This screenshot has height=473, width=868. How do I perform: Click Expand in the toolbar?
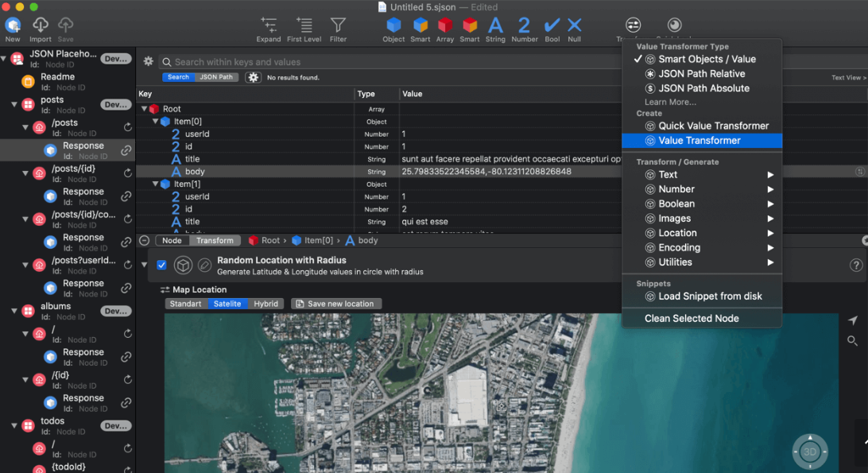269,25
